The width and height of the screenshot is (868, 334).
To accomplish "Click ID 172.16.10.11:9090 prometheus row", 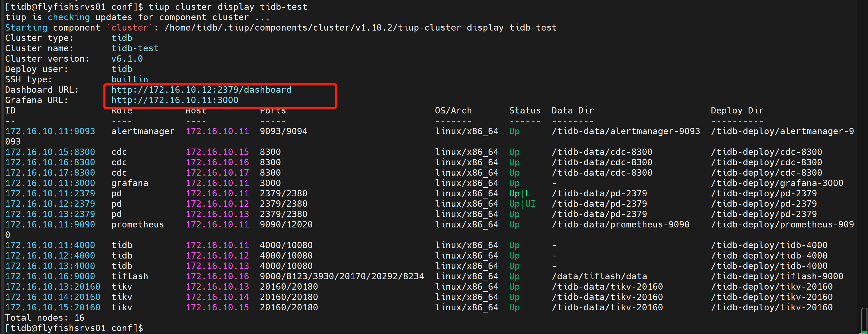I will tap(50, 225).
